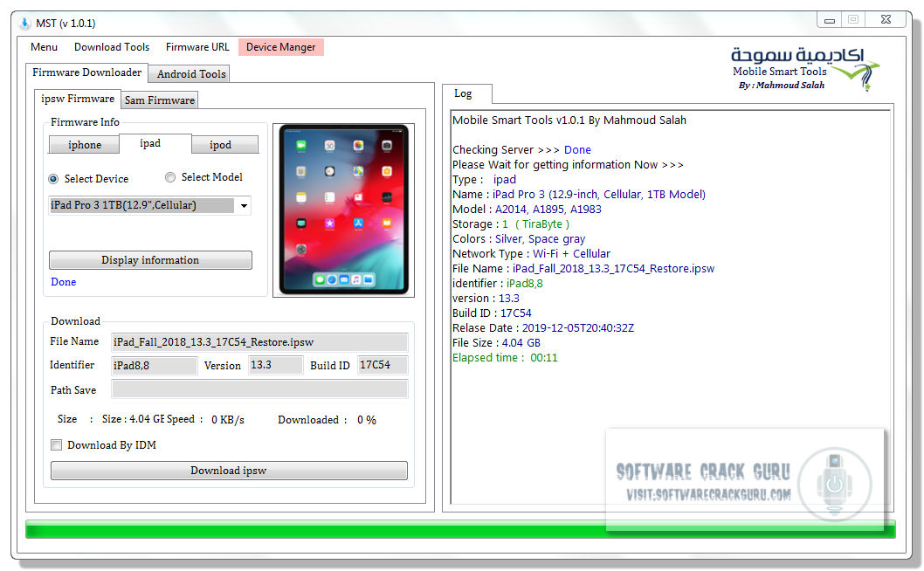
Task: Click log line 'Elapsed time : 00:11'
Action: click(505, 358)
